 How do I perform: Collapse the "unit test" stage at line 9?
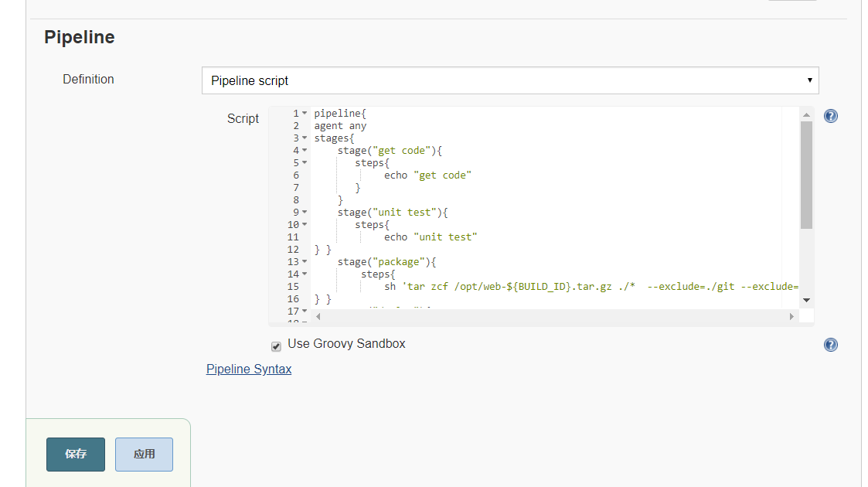pos(305,213)
